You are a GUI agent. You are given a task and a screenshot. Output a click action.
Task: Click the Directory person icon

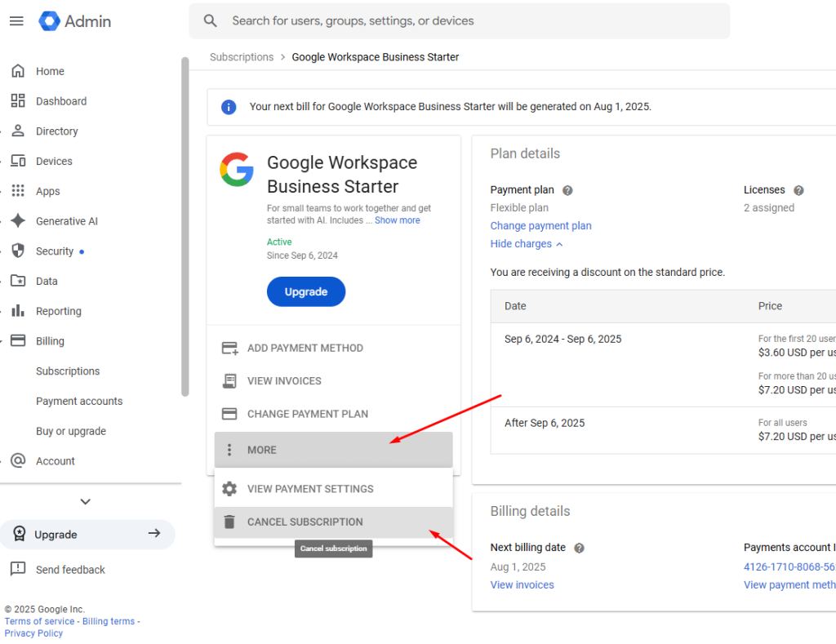point(18,131)
